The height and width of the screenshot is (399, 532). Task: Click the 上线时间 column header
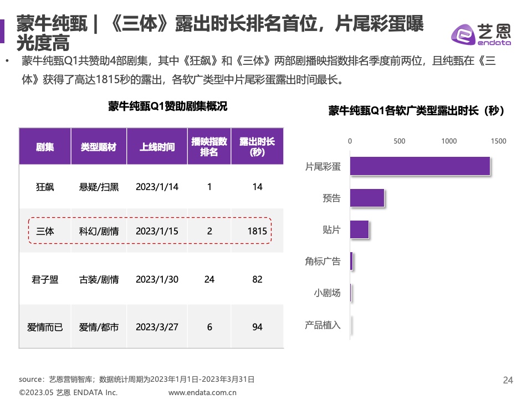[157, 147]
